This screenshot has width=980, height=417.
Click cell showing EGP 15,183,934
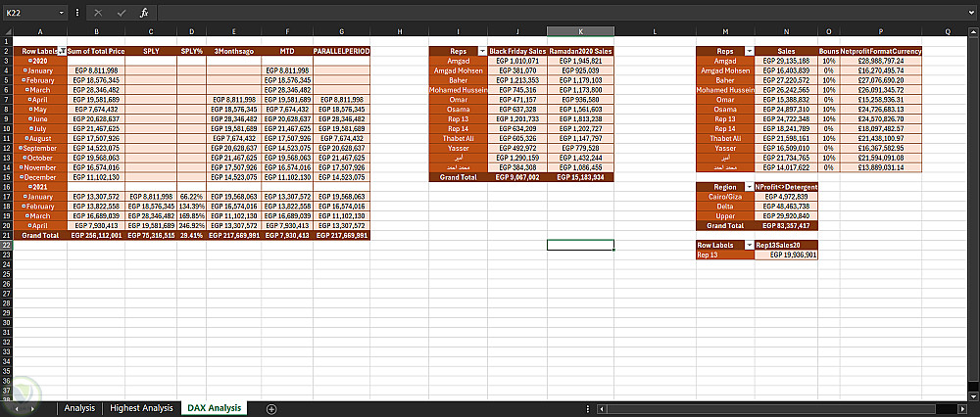[x=580, y=177]
